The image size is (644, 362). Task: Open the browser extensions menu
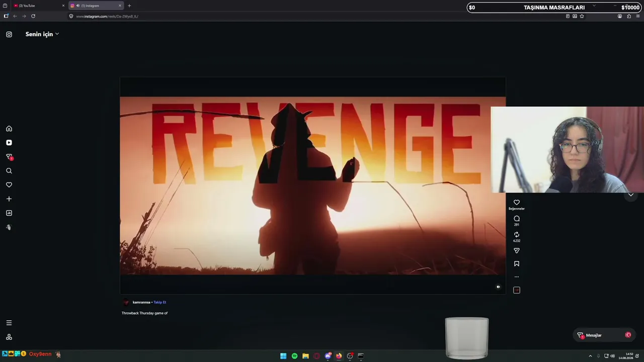pos(629,16)
